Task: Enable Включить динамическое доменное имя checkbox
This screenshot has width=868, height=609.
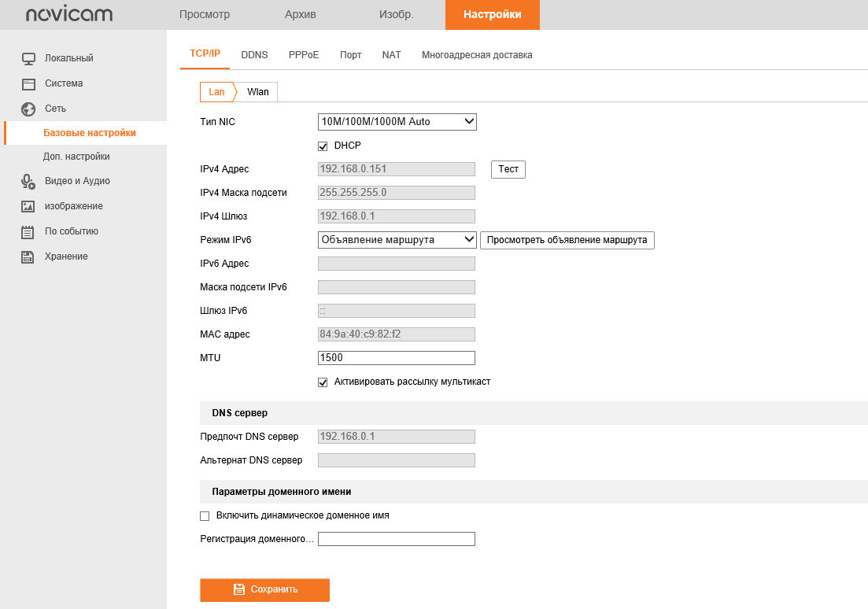Action: [205, 516]
